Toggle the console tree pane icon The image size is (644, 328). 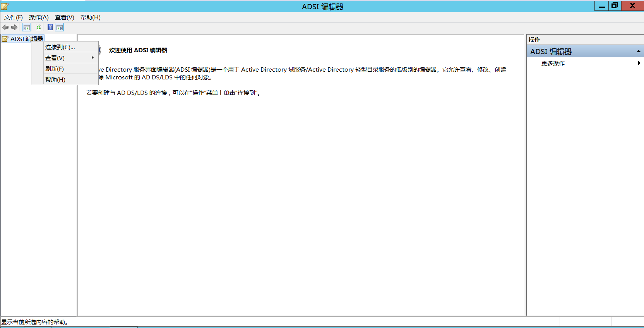coord(26,27)
